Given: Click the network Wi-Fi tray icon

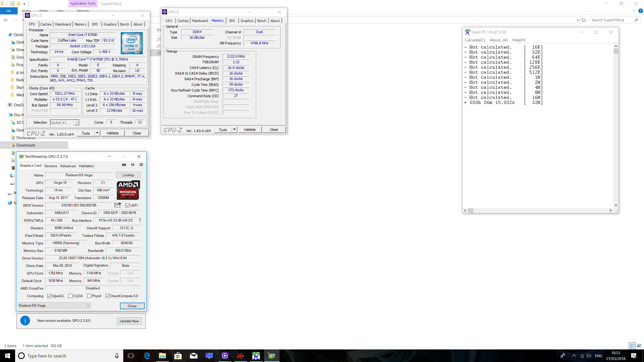Looking at the screenshot, I should tap(582, 356).
